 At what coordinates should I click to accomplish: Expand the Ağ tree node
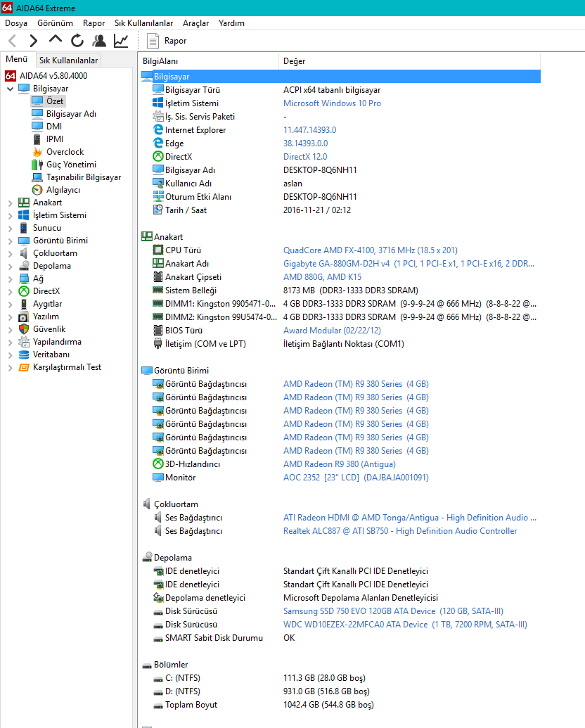[11, 279]
